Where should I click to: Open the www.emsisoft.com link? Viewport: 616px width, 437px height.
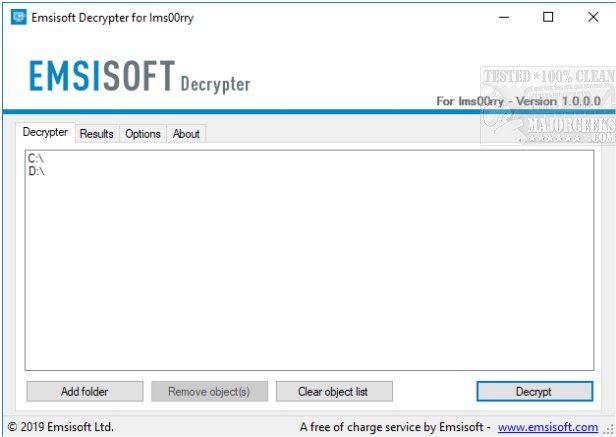[548, 427]
